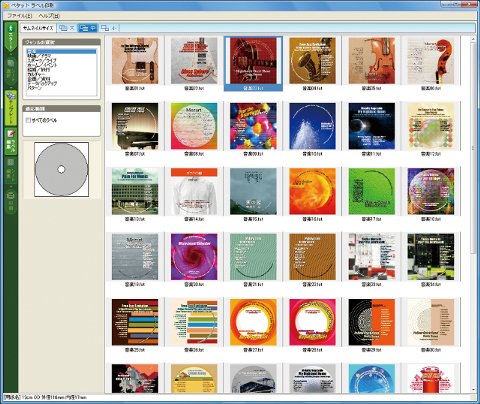Open the ヘルプ menu
Viewport: 480px width, 404px height.
(x=49, y=16)
